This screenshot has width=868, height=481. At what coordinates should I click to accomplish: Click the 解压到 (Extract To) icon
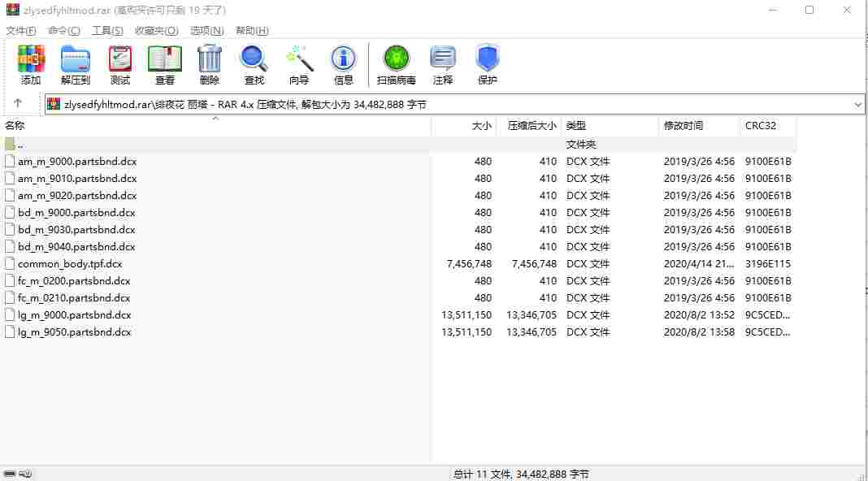(76, 58)
